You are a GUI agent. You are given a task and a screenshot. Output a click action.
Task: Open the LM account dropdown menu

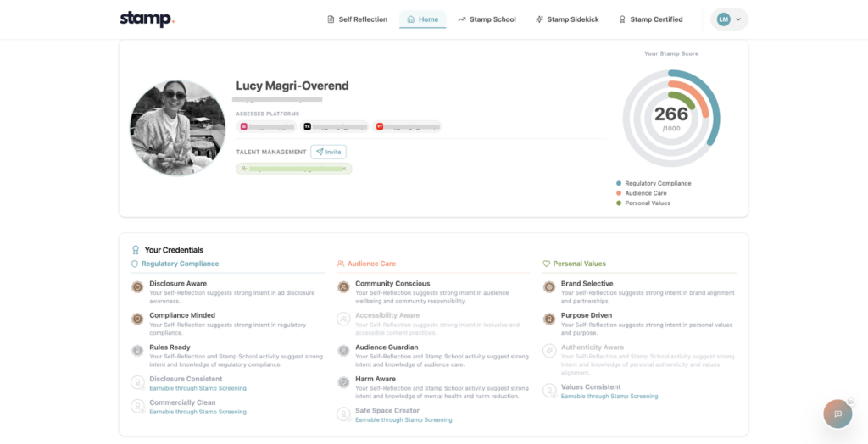pyautogui.click(x=729, y=19)
